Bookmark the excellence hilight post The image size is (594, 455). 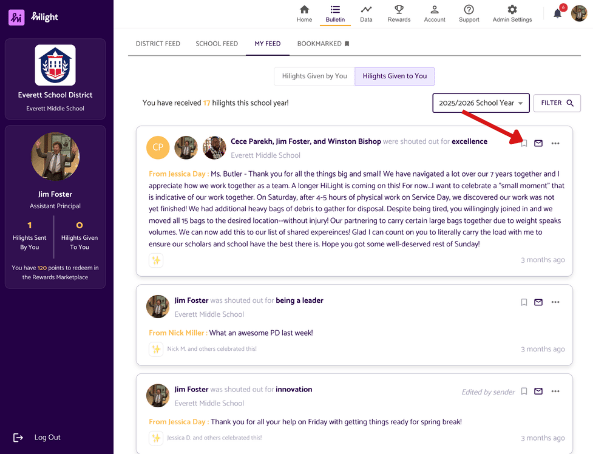524,144
